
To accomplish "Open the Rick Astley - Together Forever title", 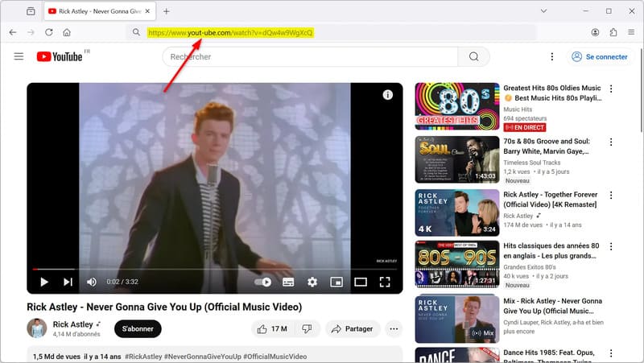I will click(x=551, y=199).
